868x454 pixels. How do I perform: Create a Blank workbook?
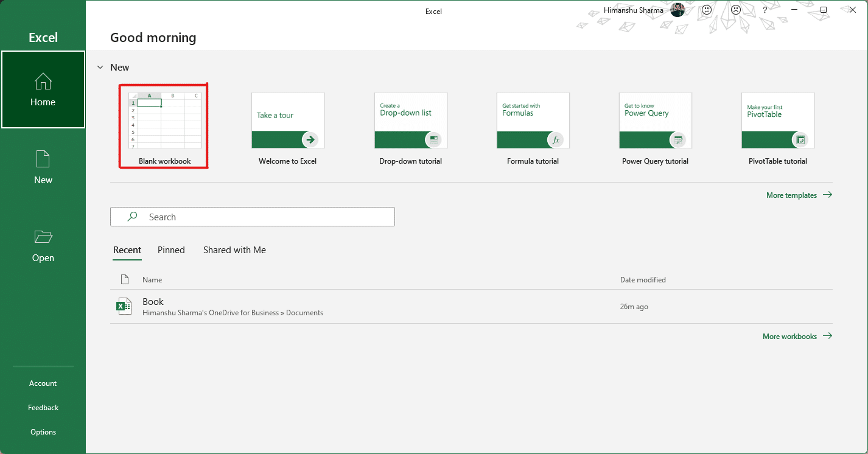(x=164, y=127)
